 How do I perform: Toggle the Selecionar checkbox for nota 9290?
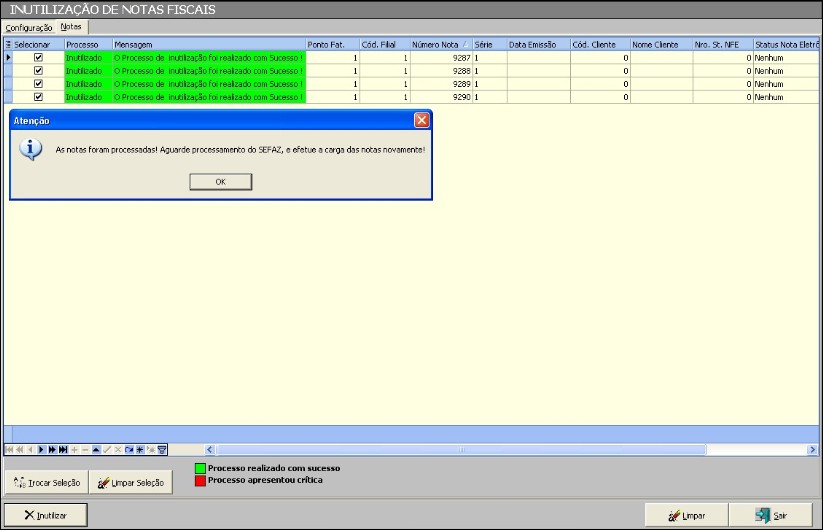pyautogui.click(x=39, y=97)
